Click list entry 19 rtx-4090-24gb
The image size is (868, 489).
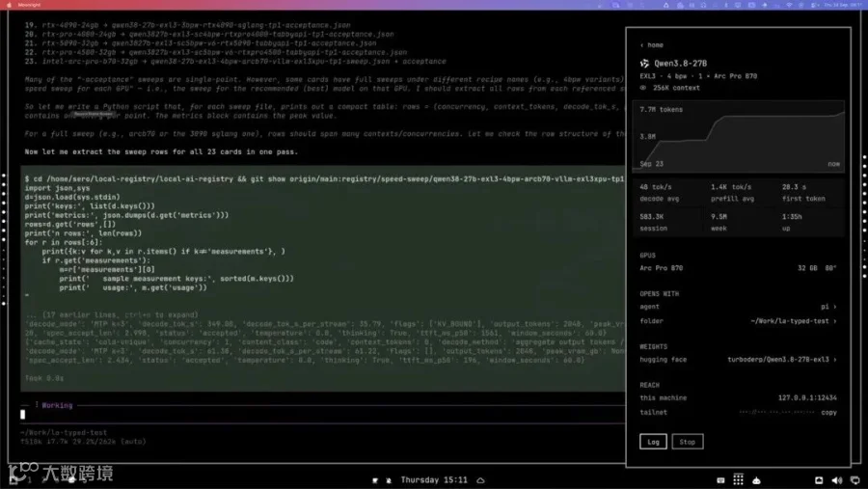[x=187, y=25]
